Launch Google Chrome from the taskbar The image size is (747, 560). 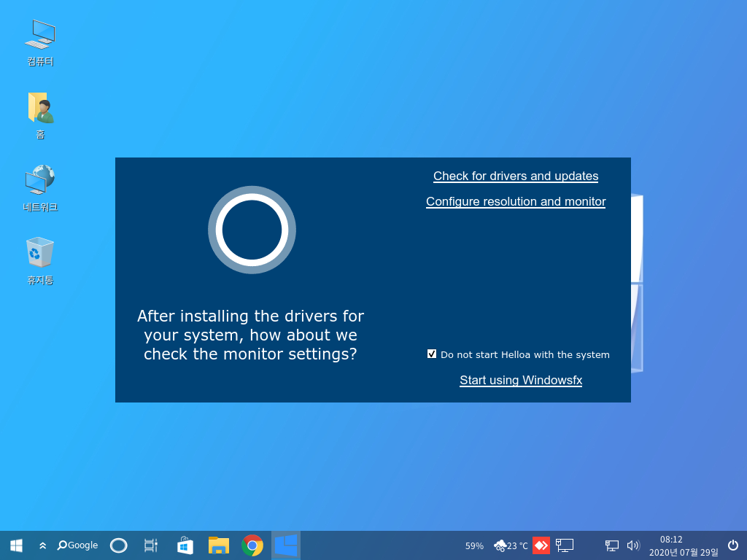(x=252, y=545)
